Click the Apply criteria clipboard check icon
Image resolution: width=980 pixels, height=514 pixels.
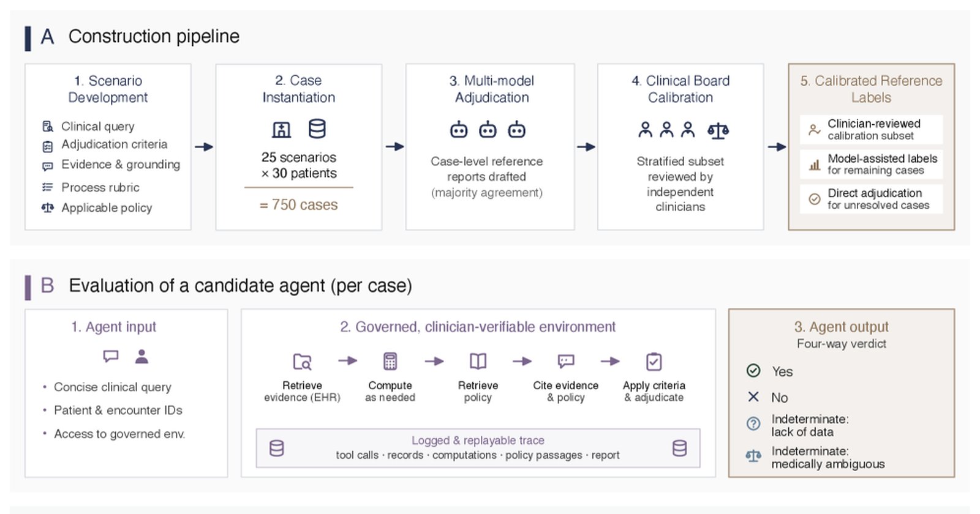(654, 362)
